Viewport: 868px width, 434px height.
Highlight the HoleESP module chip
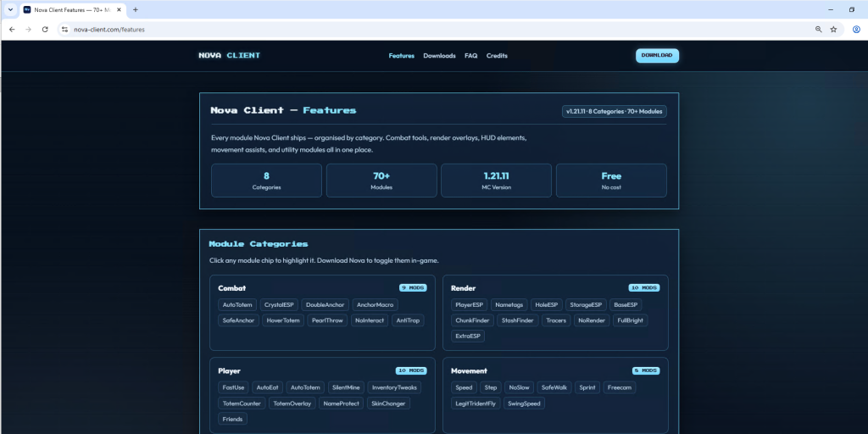click(x=547, y=305)
